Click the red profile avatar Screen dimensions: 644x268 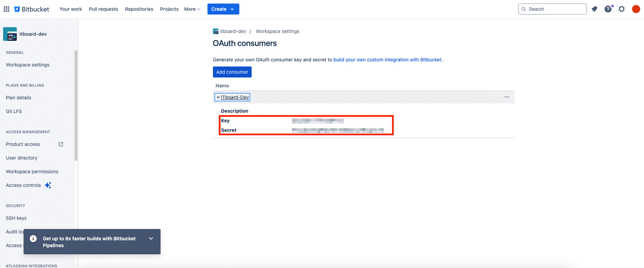click(x=636, y=9)
